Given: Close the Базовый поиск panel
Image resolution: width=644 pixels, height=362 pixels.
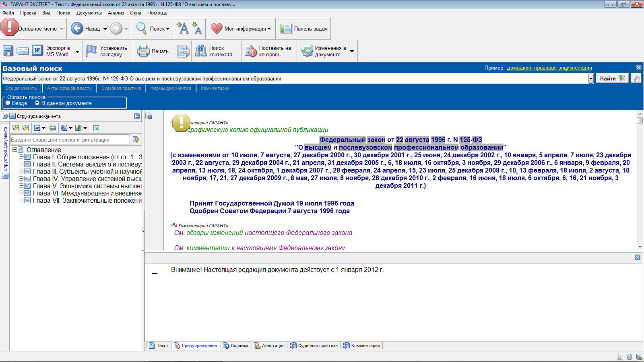Looking at the screenshot, I should tap(639, 68).
